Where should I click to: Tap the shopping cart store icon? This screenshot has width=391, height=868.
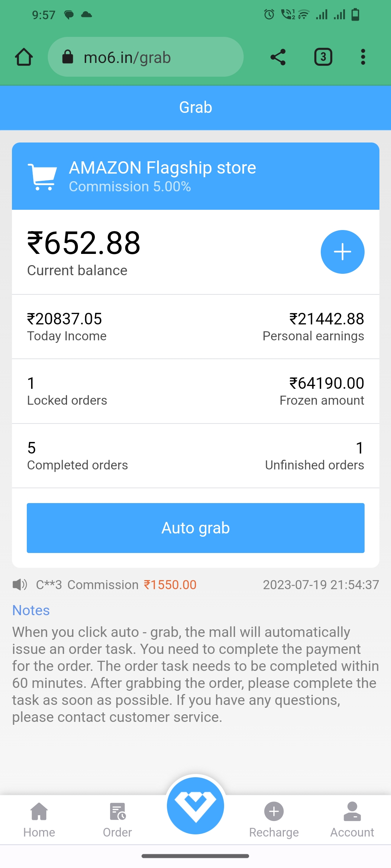pos(43,176)
